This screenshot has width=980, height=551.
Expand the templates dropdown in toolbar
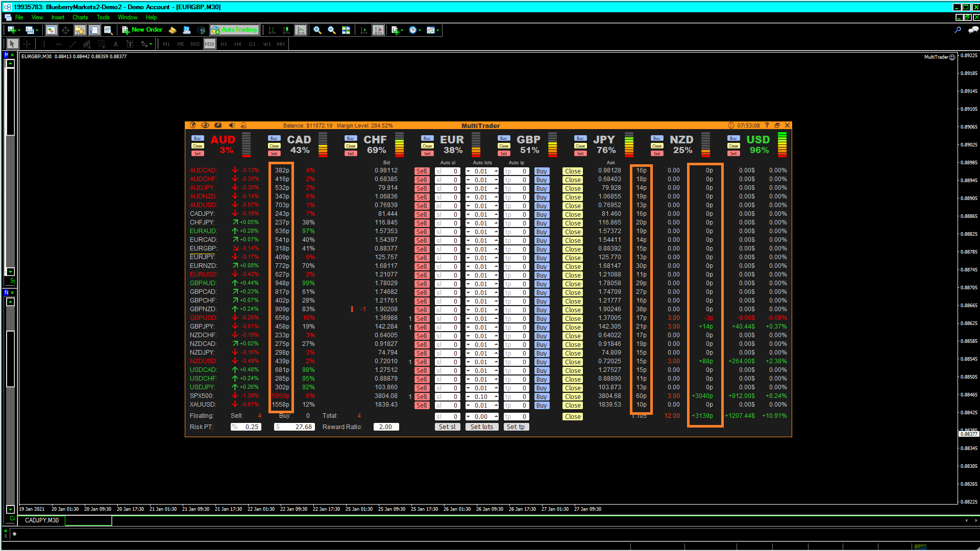pyautogui.click(x=438, y=30)
